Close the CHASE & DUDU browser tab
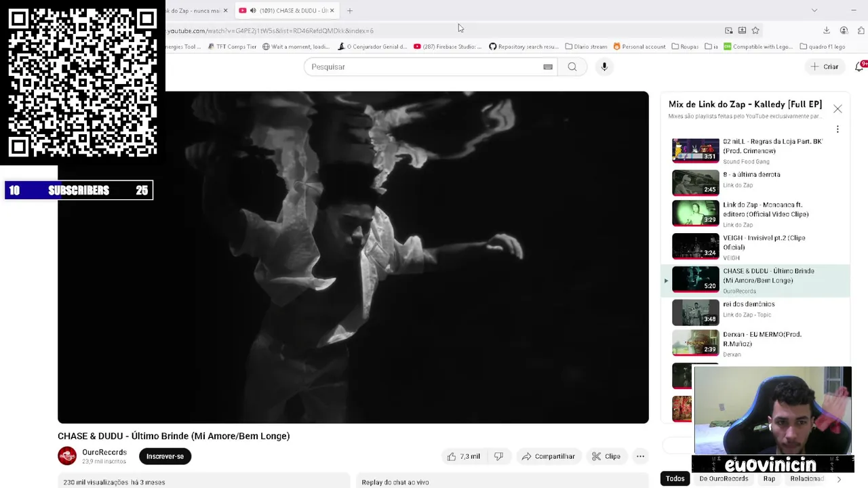Image resolution: width=868 pixels, height=488 pixels. pyautogui.click(x=332, y=10)
